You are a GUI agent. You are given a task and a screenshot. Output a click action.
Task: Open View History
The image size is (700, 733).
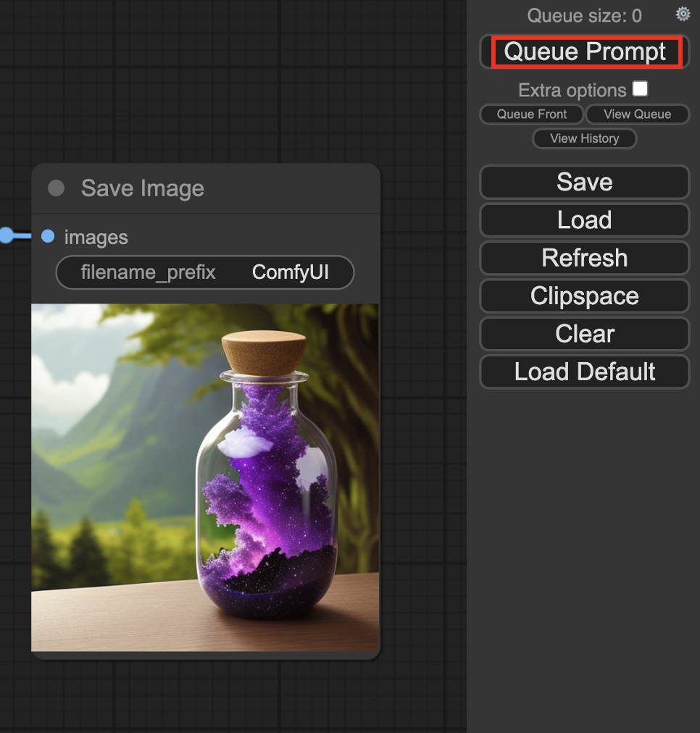point(585,138)
